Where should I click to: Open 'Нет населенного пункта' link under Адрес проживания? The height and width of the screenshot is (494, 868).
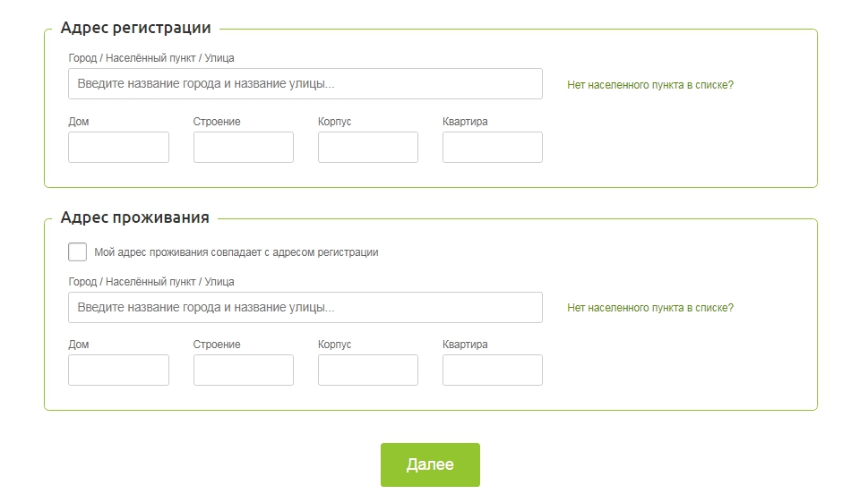[650, 308]
